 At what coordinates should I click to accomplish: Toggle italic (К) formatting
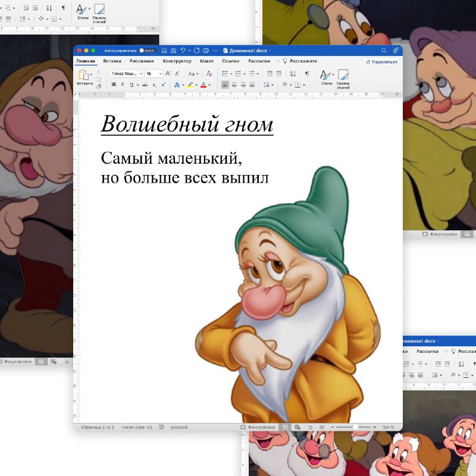[x=123, y=85]
